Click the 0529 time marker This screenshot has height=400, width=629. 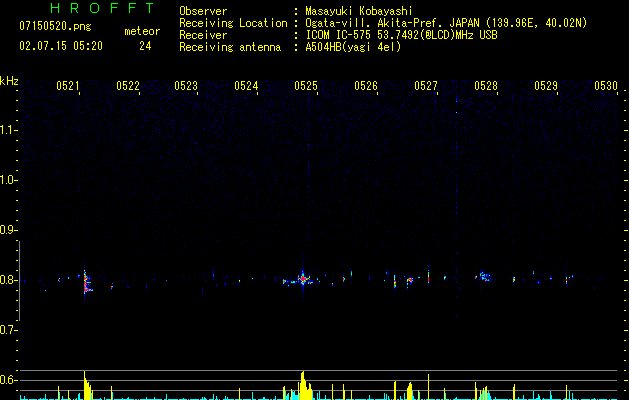[546, 86]
